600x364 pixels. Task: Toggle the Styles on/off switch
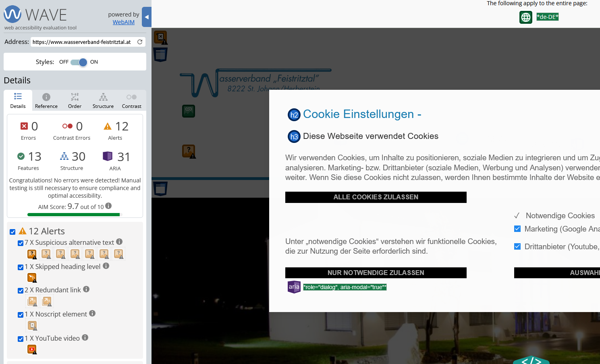point(79,62)
